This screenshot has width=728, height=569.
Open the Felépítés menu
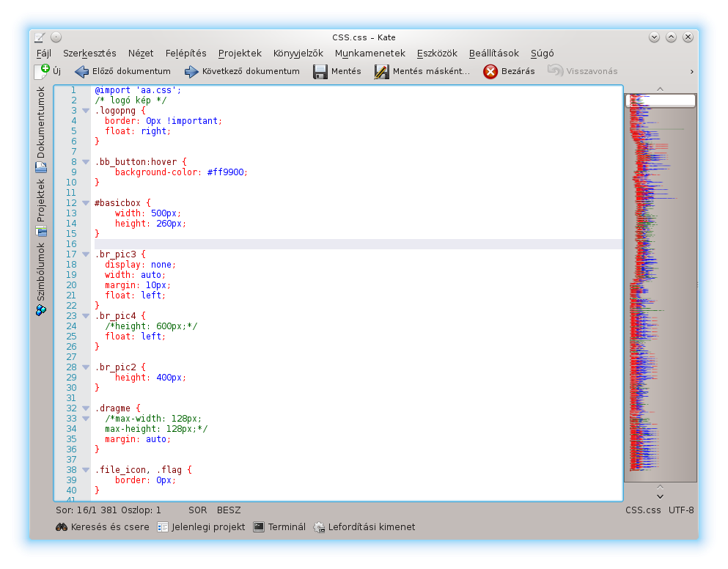[185, 54]
